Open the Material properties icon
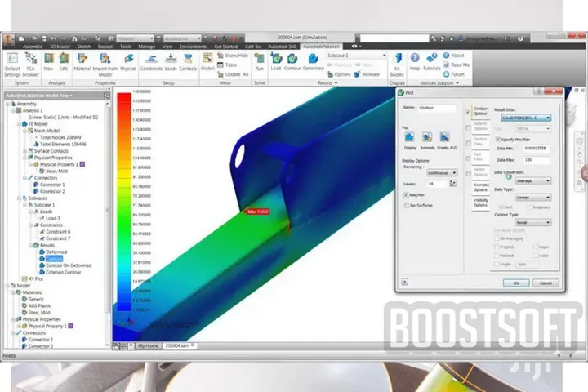This screenshot has width=588, height=392. pos(82,62)
